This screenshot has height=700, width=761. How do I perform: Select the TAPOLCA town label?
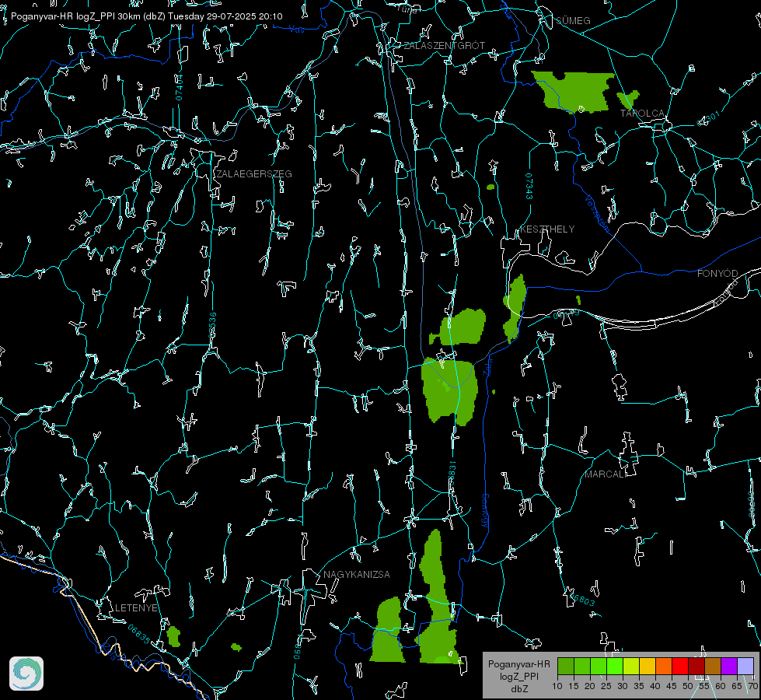coord(642,114)
